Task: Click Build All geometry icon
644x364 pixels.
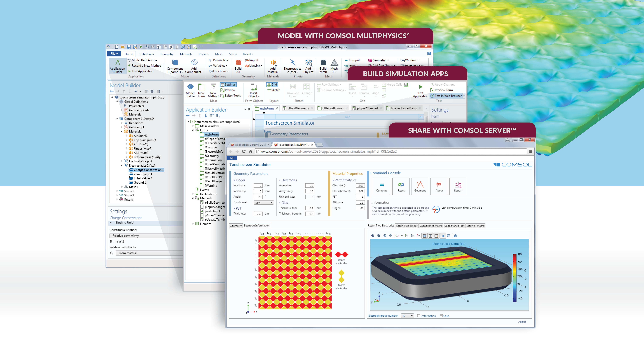Action: pos(238,66)
